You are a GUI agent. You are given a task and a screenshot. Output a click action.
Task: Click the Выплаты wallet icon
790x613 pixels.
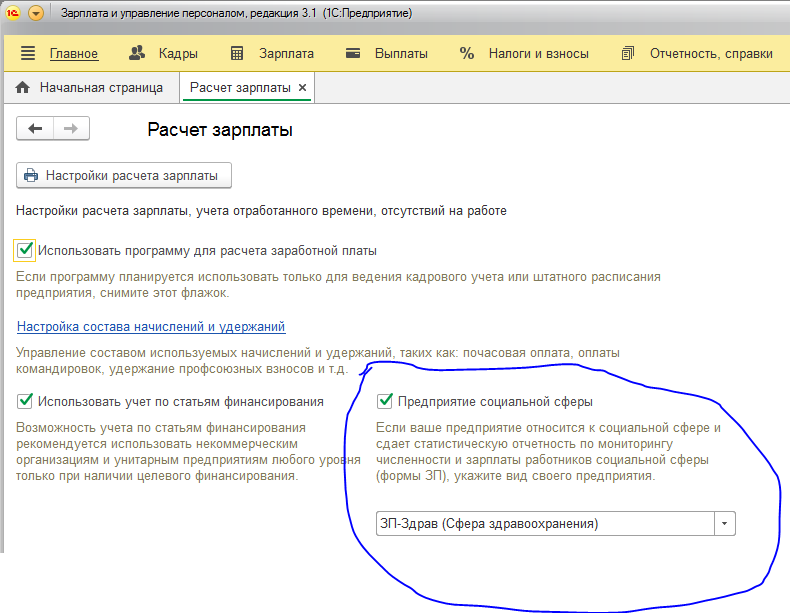coord(353,53)
